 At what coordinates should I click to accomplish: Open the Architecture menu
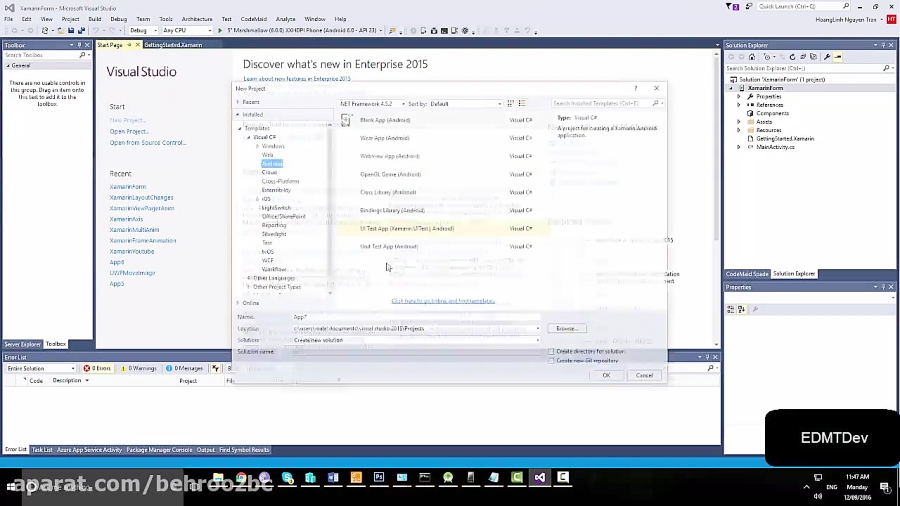tap(197, 19)
